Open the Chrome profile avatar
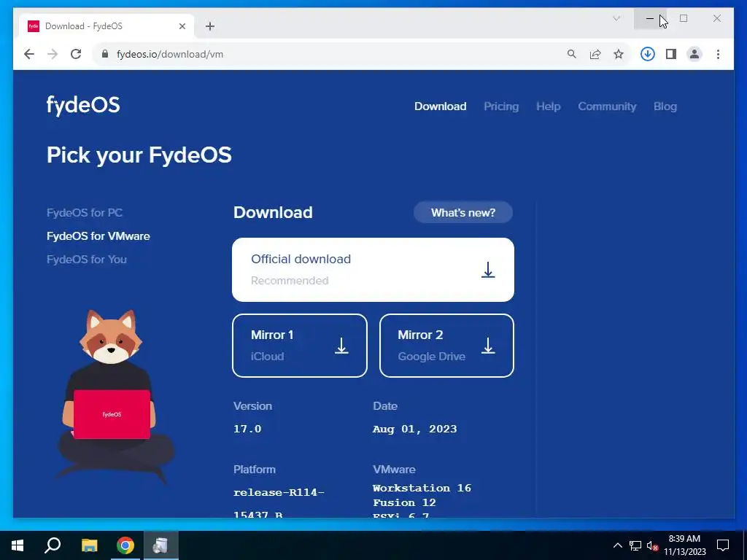 [694, 54]
